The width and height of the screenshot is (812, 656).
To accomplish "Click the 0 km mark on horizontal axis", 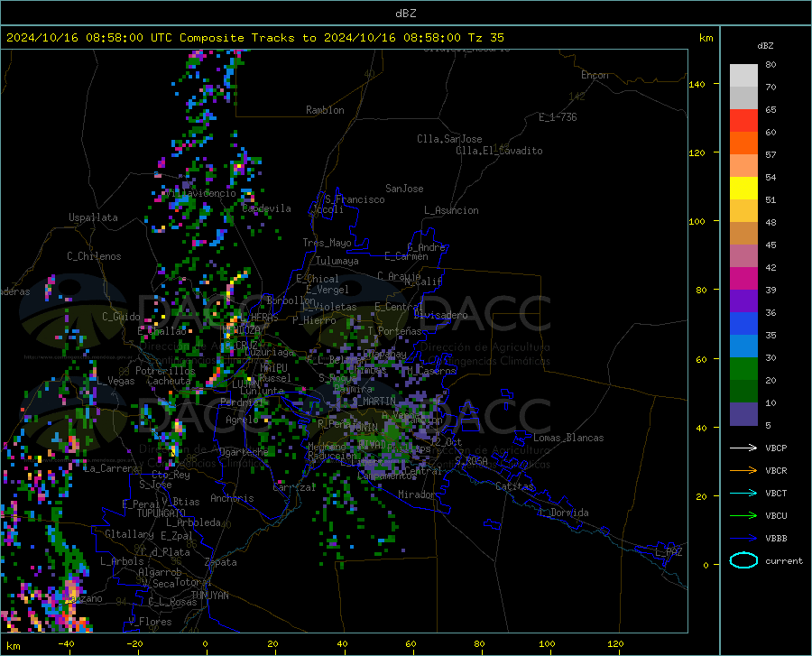I will click(x=206, y=644).
